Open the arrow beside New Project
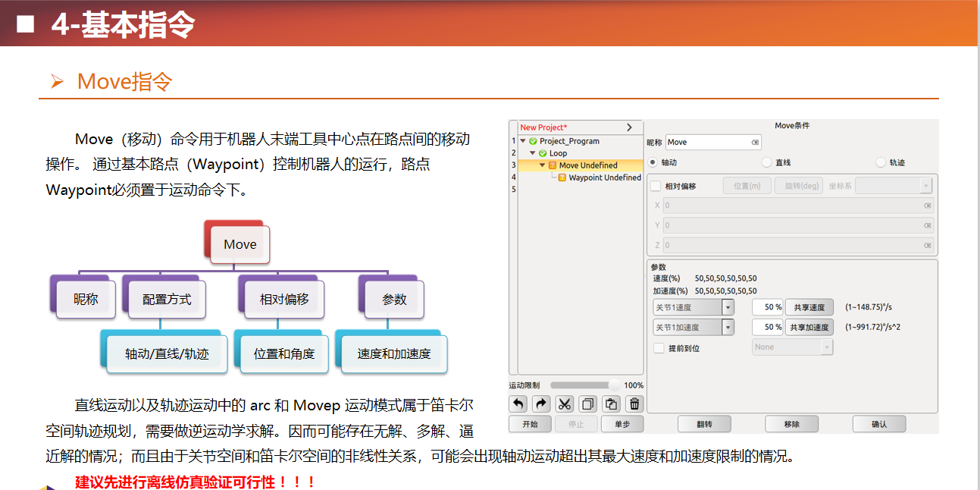This screenshot has height=490, width=980. coord(629,127)
